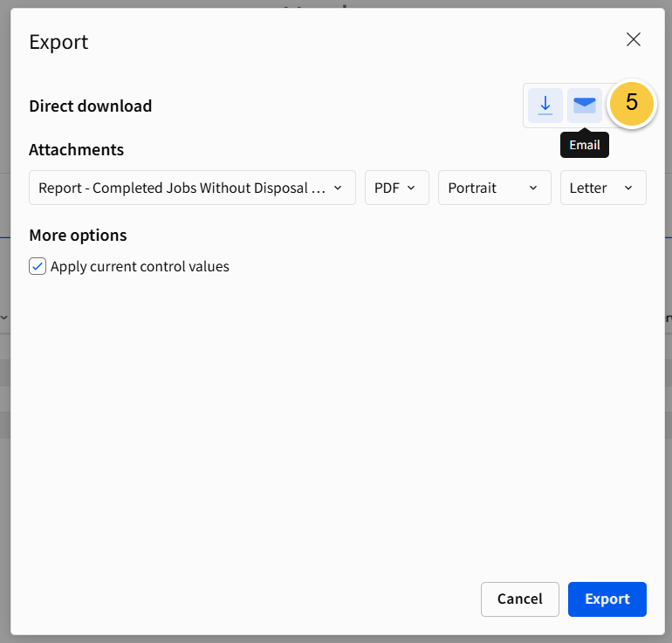The width and height of the screenshot is (672, 643).
Task: Click the Direct download heading text
Action: [91, 106]
